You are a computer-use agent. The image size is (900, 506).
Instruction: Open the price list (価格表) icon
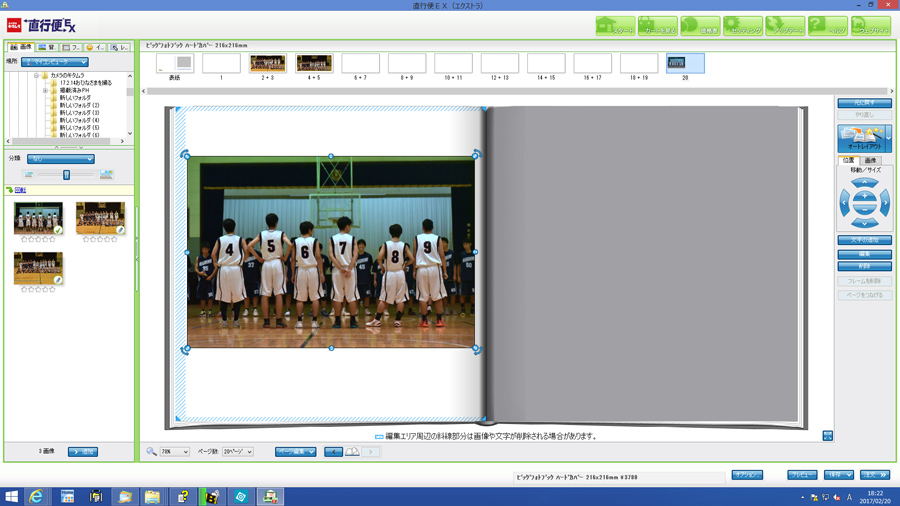point(700,26)
